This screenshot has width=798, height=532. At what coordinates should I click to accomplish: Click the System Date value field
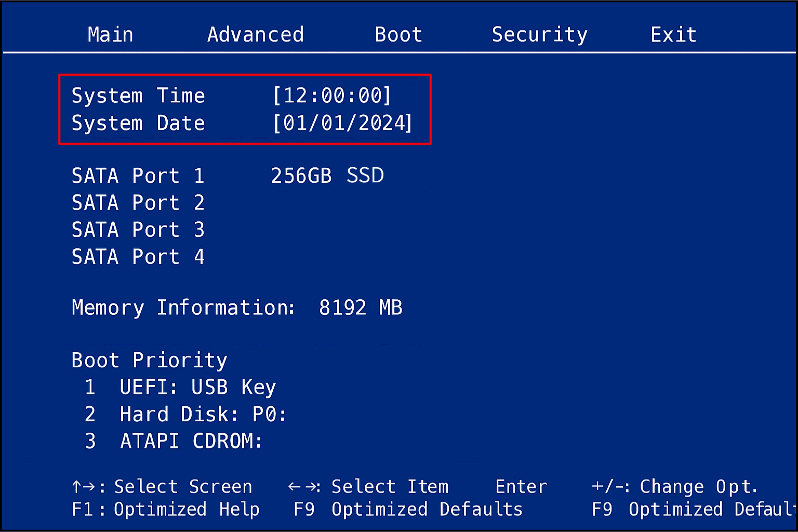click(x=342, y=123)
